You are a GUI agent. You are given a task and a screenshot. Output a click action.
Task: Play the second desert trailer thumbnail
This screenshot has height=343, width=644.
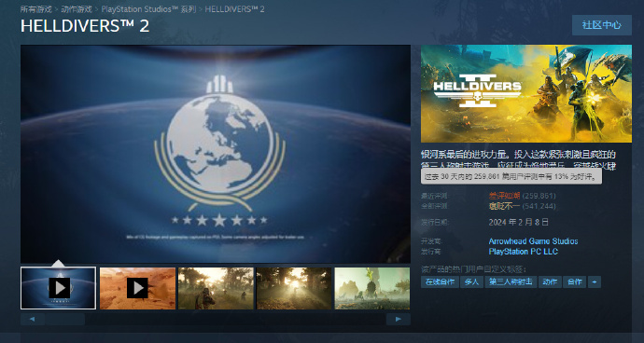137,288
